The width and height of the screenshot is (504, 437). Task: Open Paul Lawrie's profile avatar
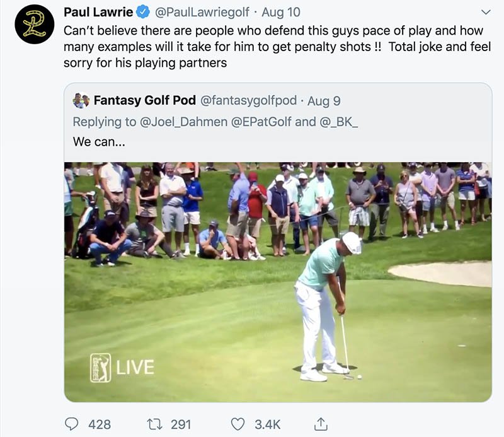click(x=35, y=24)
